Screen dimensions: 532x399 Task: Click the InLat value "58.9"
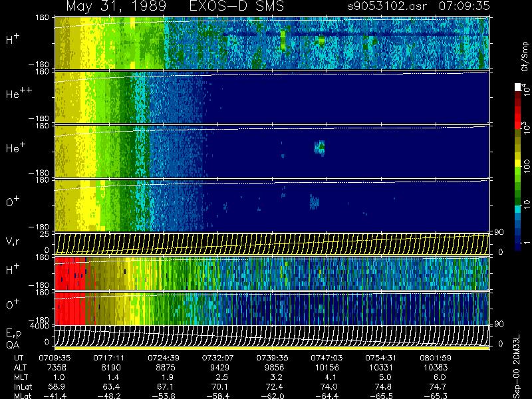pos(57,387)
